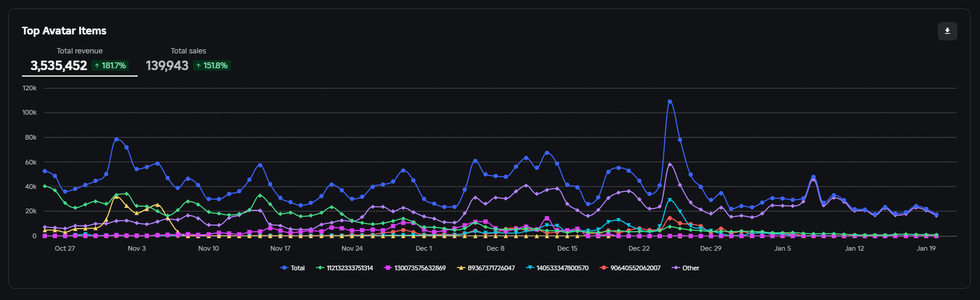Click the 139943 sales value
The height and width of the screenshot is (300, 980).
[167, 65]
